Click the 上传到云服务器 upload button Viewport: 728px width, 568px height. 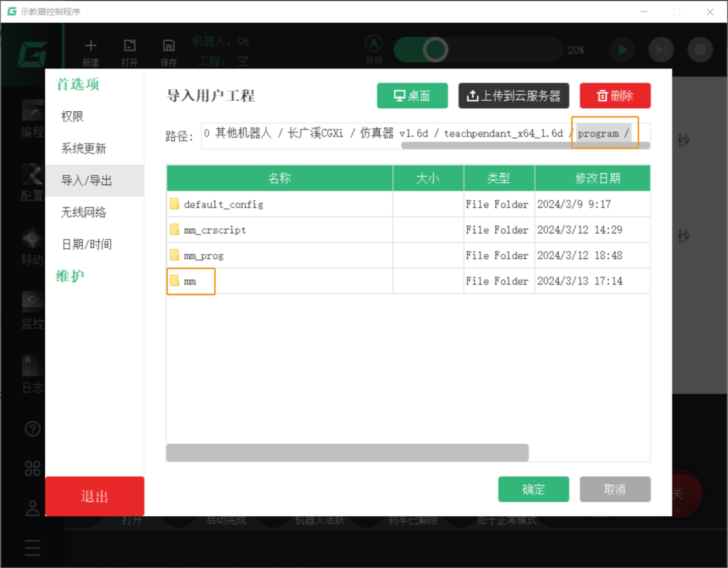click(x=514, y=96)
